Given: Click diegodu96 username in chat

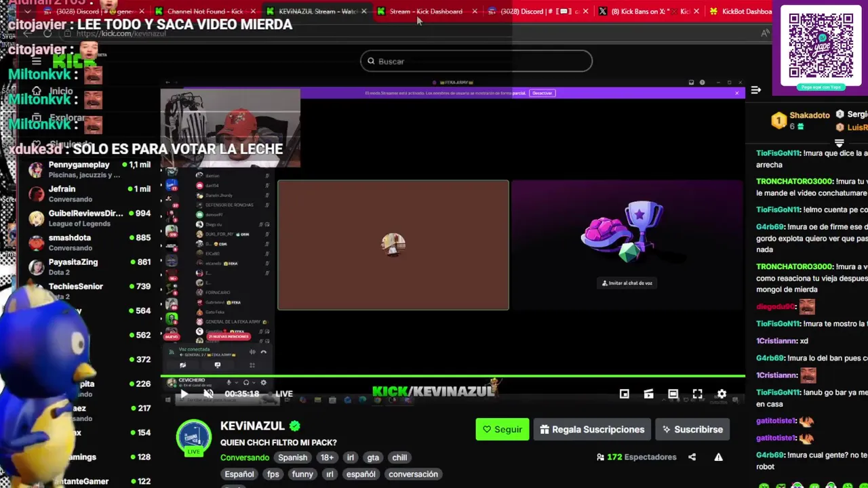Looking at the screenshot, I should pyautogui.click(x=775, y=307).
